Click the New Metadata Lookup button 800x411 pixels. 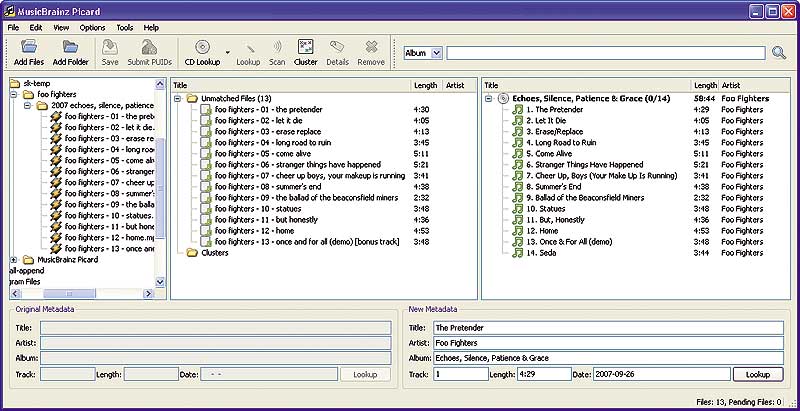(758, 374)
